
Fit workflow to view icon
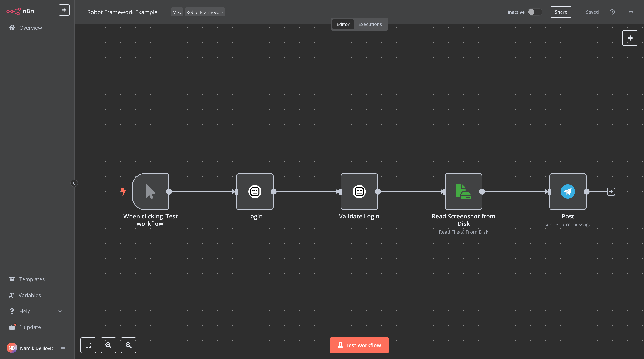pos(88,345)
